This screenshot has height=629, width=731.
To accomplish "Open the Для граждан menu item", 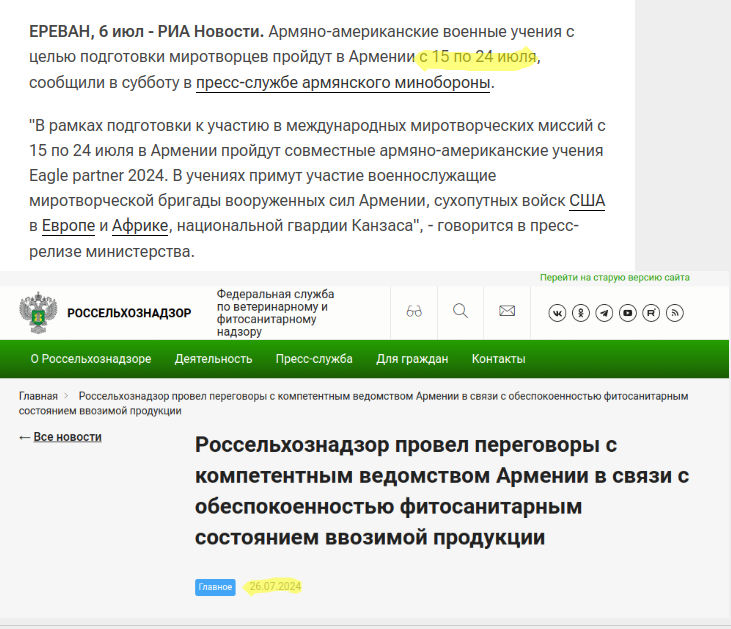I will [412, 359].
